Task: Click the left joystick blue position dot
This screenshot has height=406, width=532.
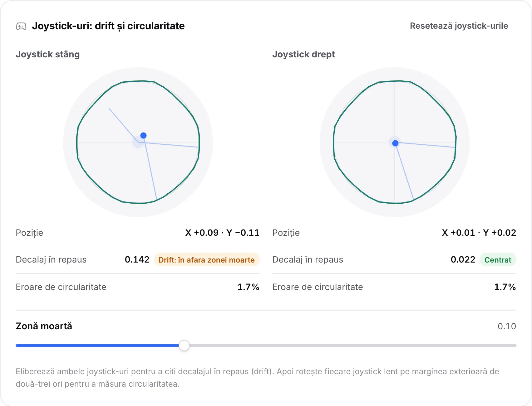Action: click(x=143, y=135)
